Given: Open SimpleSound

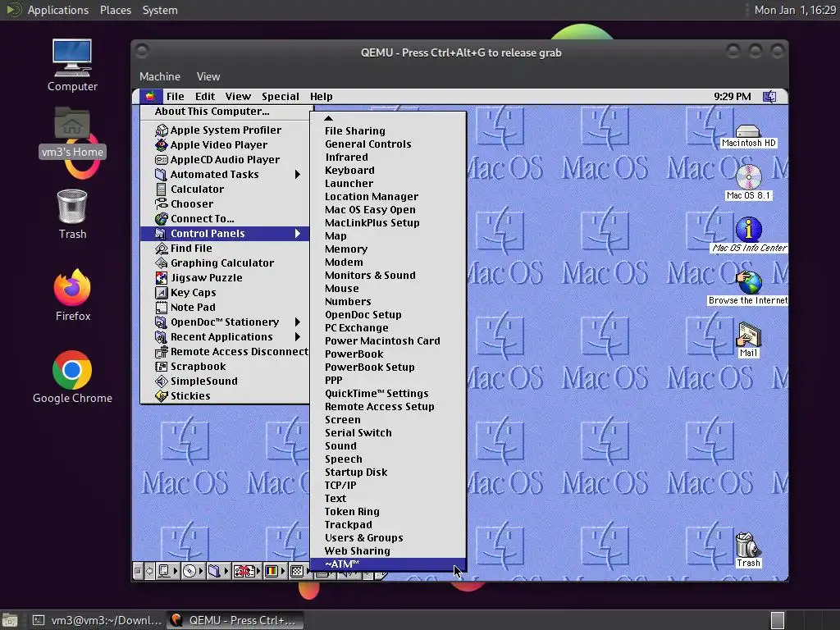Looking at the screenshot, I should [225, 381].
